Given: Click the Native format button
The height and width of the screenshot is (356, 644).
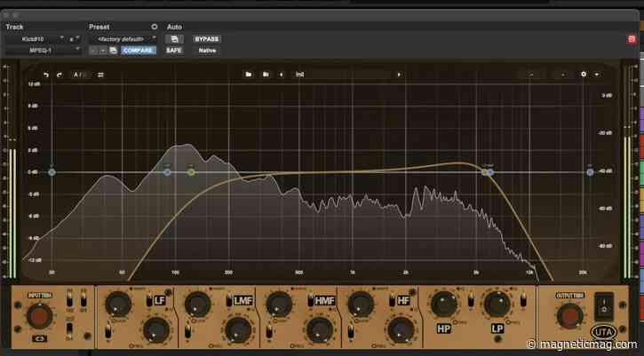Looking at the screenshot, I should 207,50.
